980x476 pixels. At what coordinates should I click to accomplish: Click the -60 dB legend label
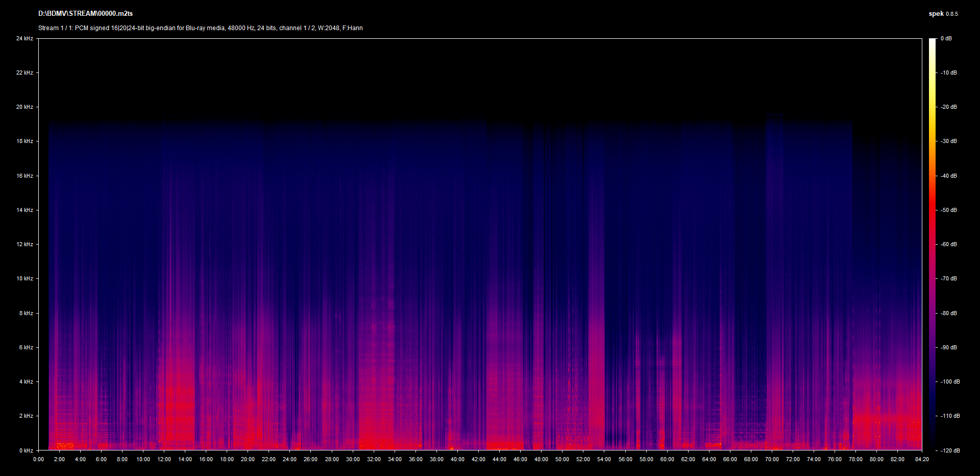coord(948,244)
